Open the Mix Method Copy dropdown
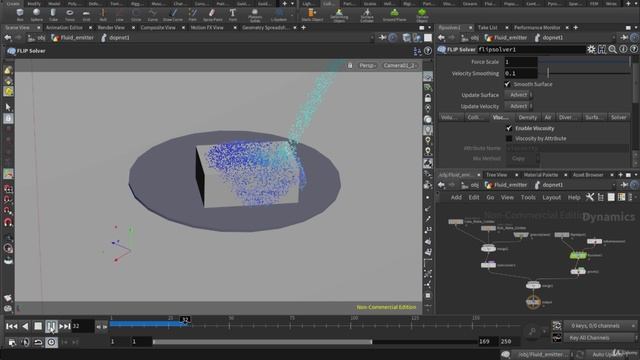This screenshot has width=640, height=360. pos(522,158)
